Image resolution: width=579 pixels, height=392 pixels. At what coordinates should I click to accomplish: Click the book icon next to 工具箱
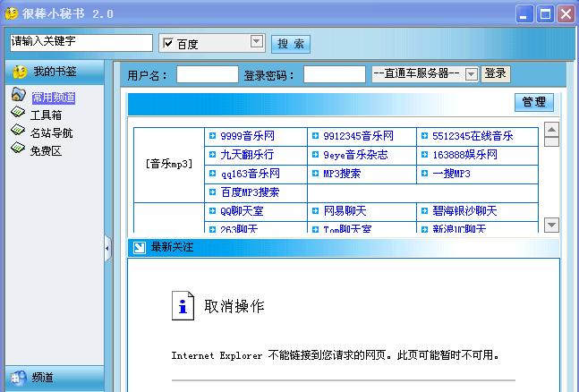[18, 112]
